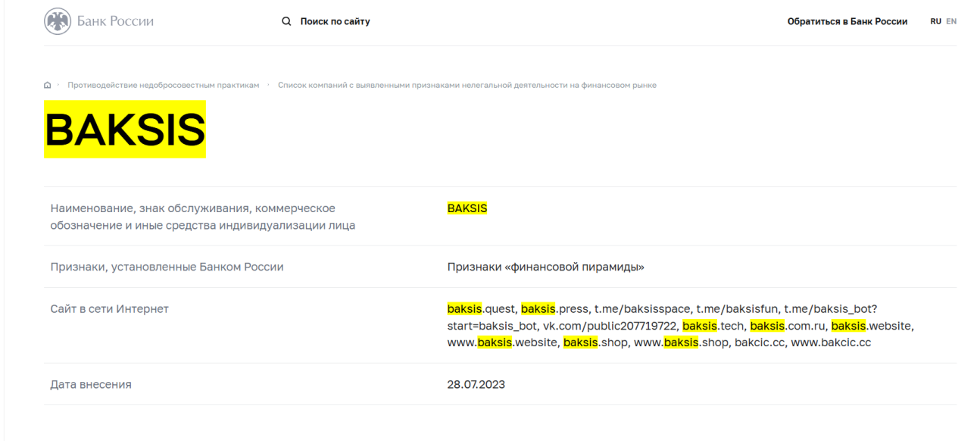Click the 't.me/baksisspace' text

(641, 309)
